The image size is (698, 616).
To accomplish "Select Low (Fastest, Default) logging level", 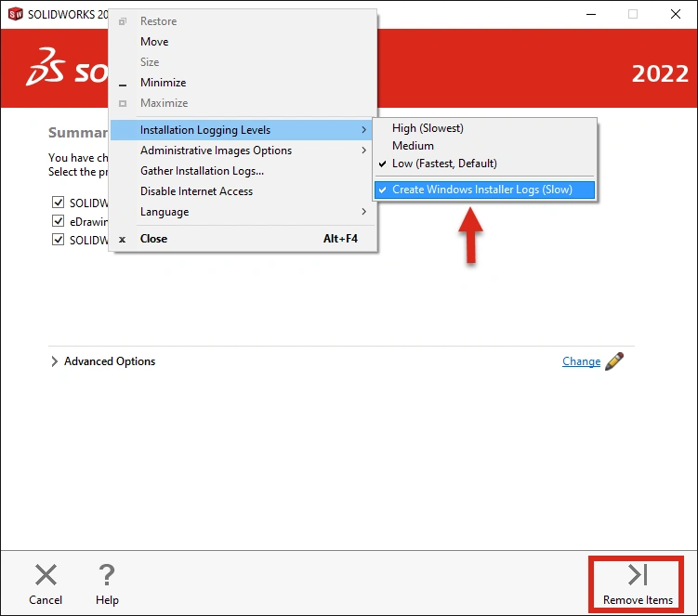I will (x=484, y=164).
